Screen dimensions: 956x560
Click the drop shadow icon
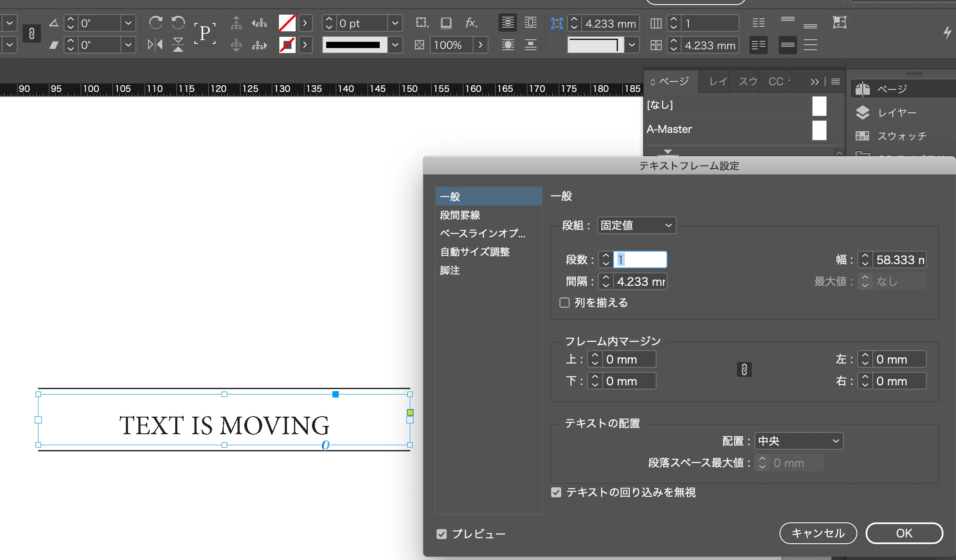pyautogui.click(x=446, y=23)
